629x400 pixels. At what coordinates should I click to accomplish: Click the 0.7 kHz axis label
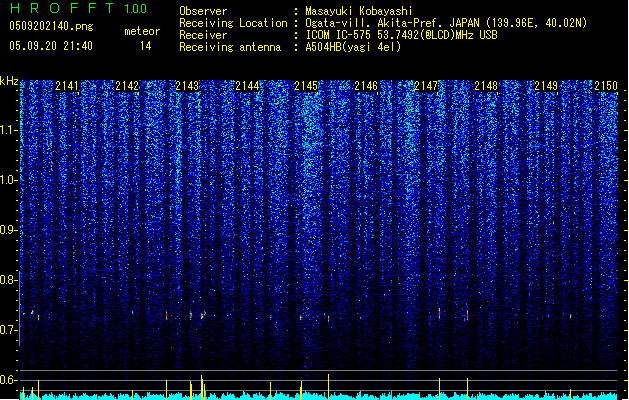pyautogui.click(x=9, y=330)
